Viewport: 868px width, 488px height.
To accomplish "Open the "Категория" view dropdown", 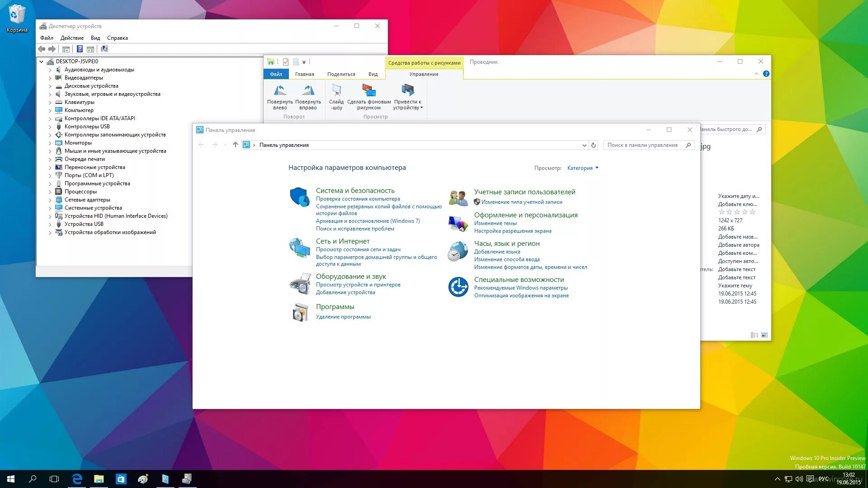I will (x=583, y=168).
